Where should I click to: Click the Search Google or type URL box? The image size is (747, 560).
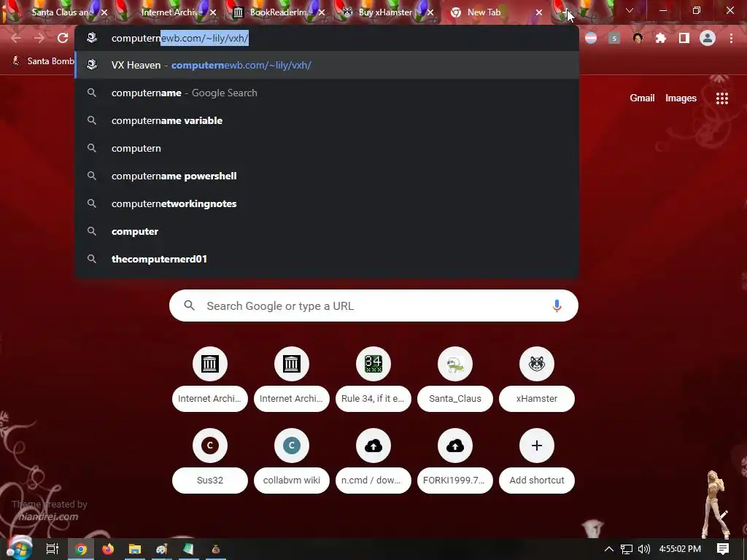tap(373, 306)
